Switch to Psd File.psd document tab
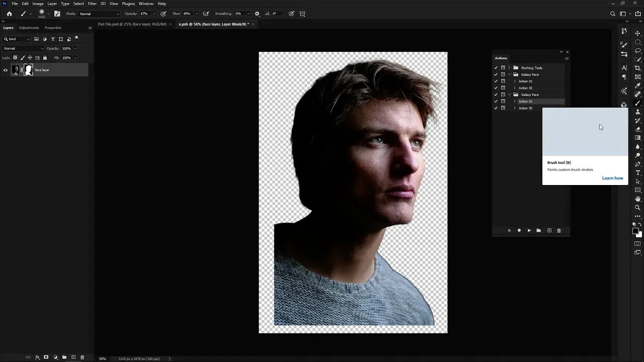The height and width of the screenshot is (362, 644). (x=132, y=24)
